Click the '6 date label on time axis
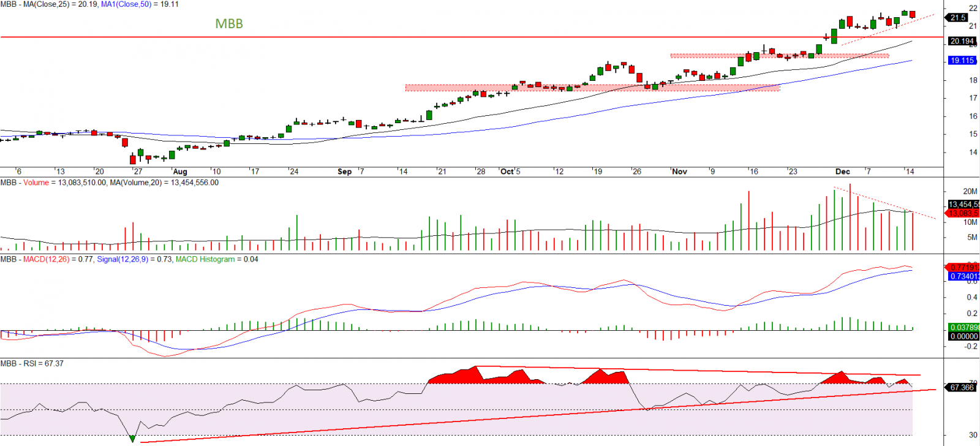The height and width of the screenshot is (446, 980). [x=18, y=172]
